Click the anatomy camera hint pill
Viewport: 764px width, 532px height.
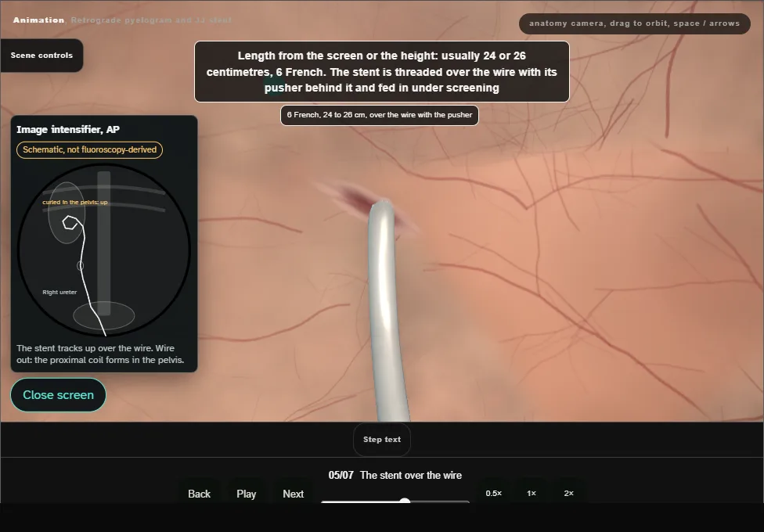(x=634, y=23)
